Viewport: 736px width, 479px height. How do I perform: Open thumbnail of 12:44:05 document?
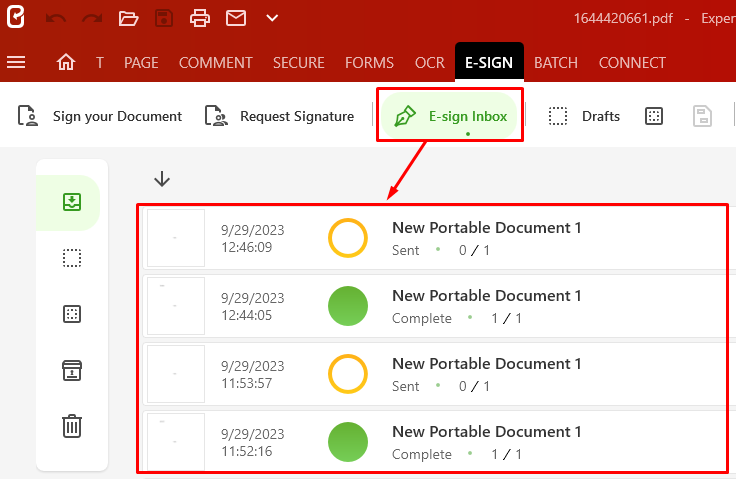click(x=176, y=306)
